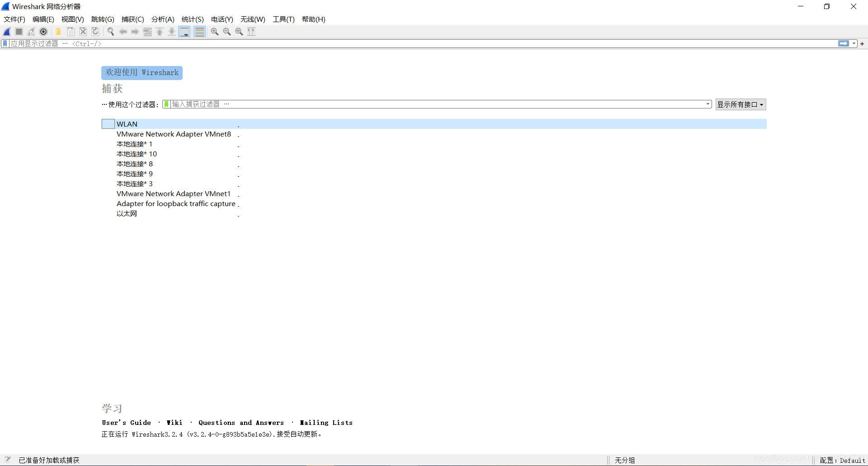Open the 统计(S) menu

193,19
